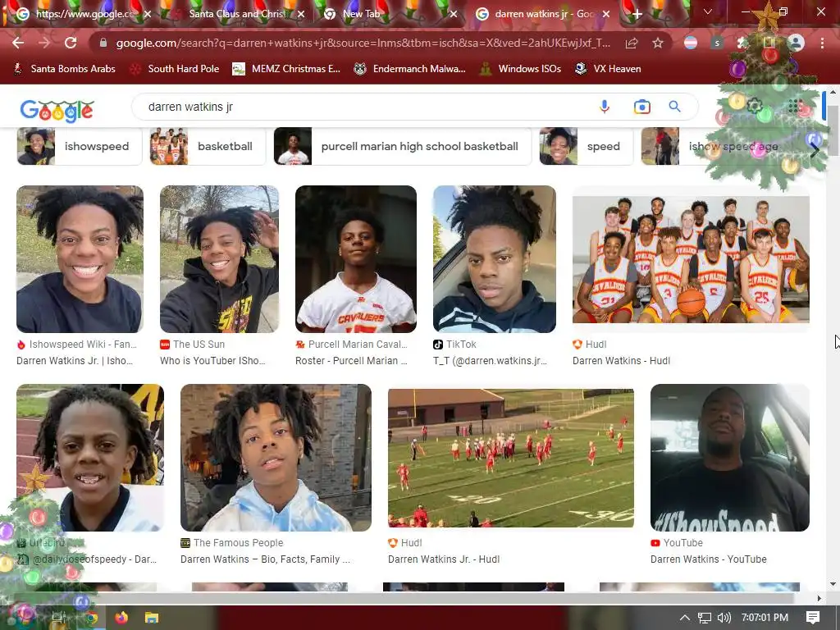Open the Purcell Marian Cavaliers roster image
Viewport: 840px width, 630px height.
(x=356, y=259)
